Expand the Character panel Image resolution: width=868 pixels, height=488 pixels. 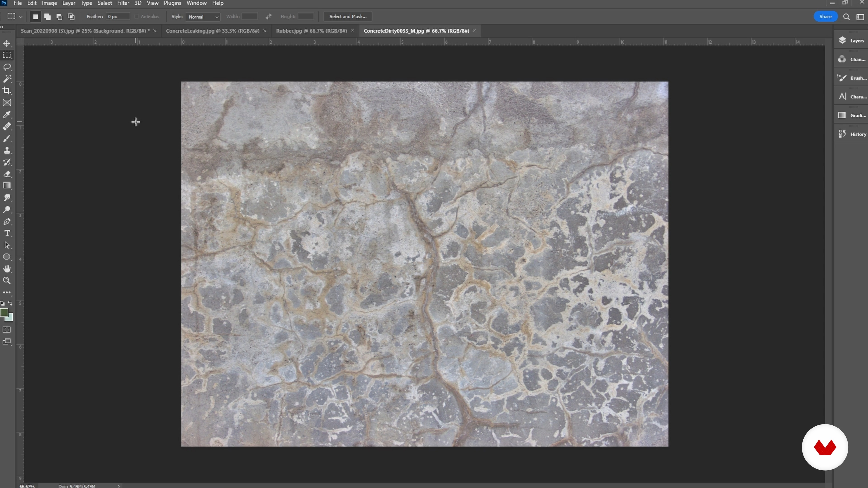[851, 97]
